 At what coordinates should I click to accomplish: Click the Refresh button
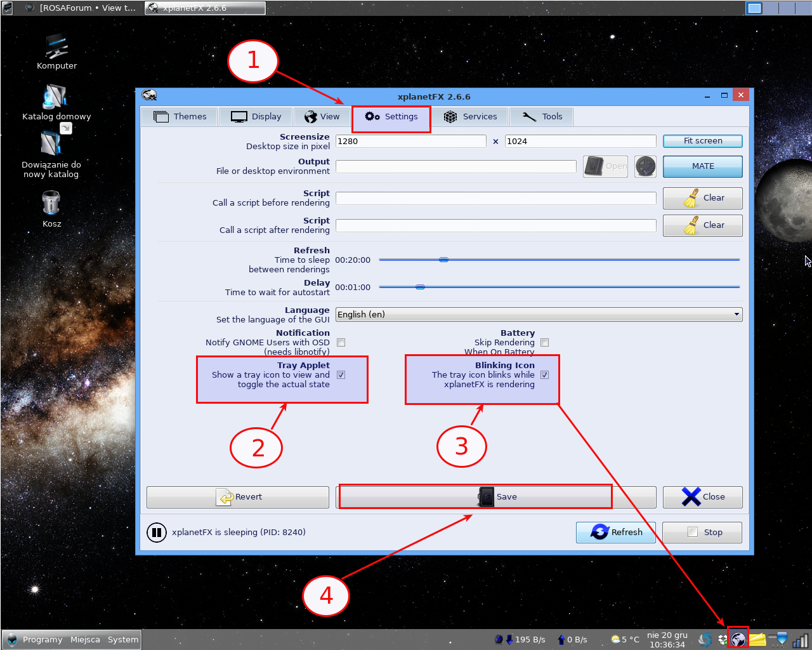click(x=616, y=533)
